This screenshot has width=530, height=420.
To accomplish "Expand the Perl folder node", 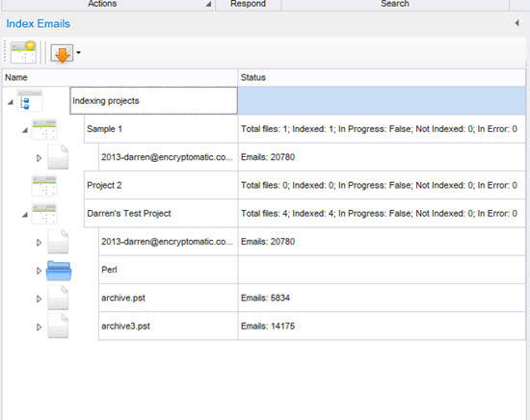I will tap(39, 271).
